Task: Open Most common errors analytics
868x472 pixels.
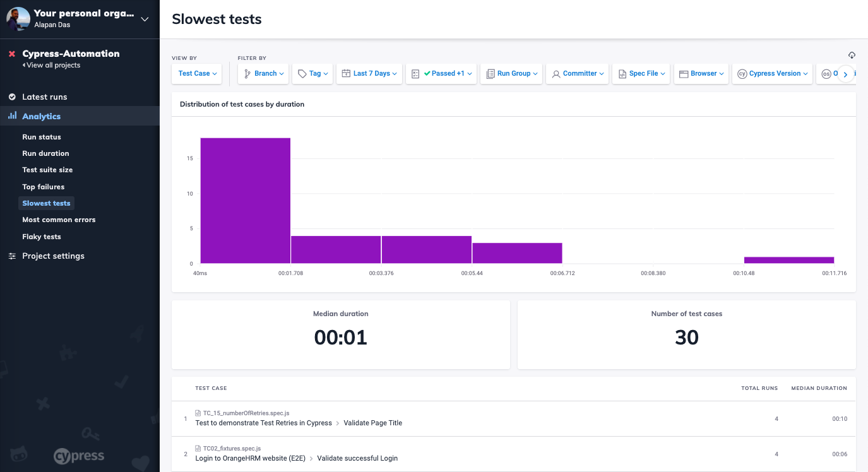Action: click(x=59, y=220)
